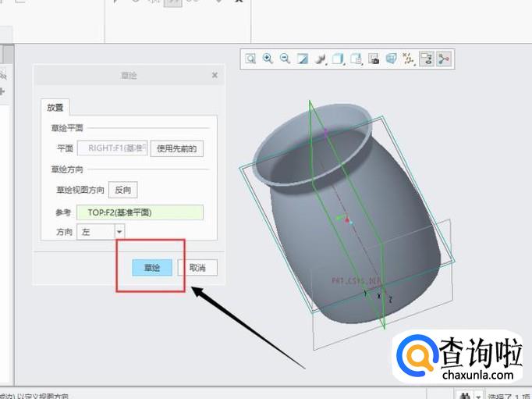The image size is (532, 399).
Task: Open the rendering options sphere icon
Action: (x=320, y=59)
